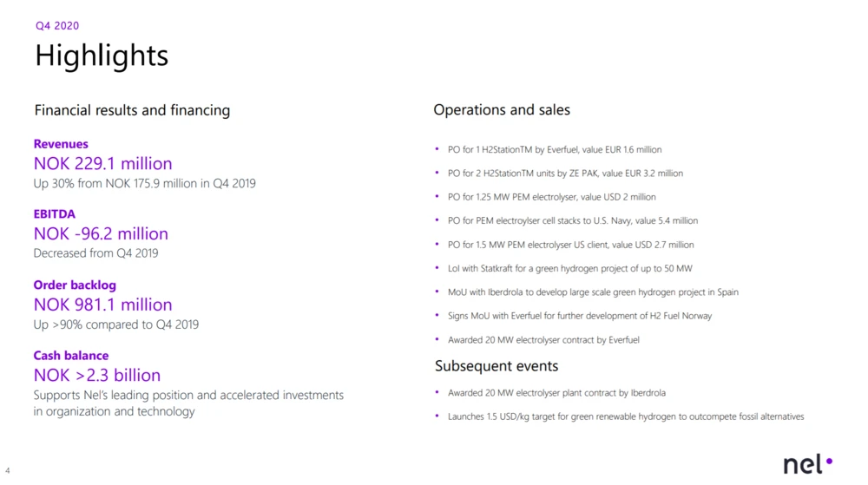The height and width of the screenshot is (485, 868).
Task: Click the nel logo
Action: click(807, 464)
